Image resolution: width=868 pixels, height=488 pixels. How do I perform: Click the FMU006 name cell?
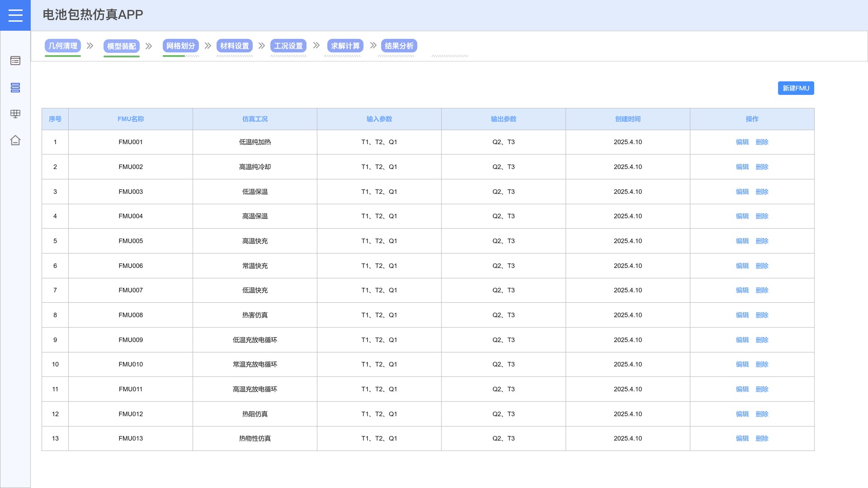(x=131, y=266)
